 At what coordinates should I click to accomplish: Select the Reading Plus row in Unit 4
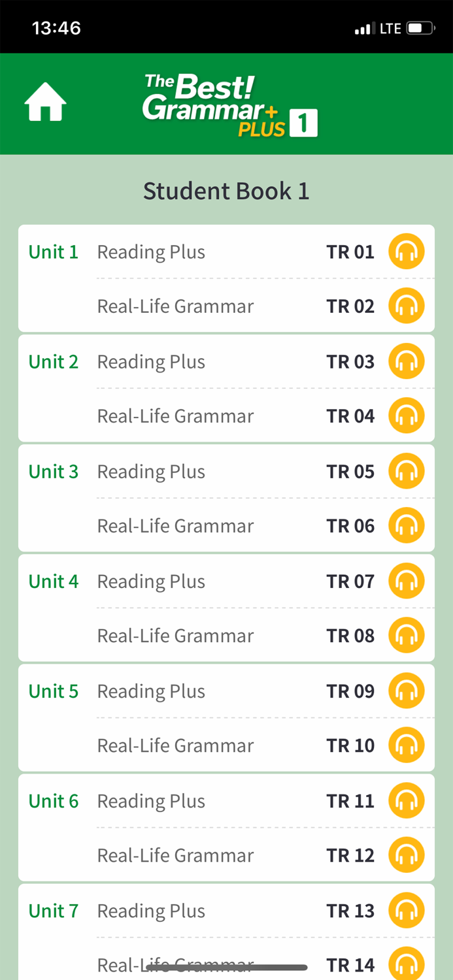151,580
